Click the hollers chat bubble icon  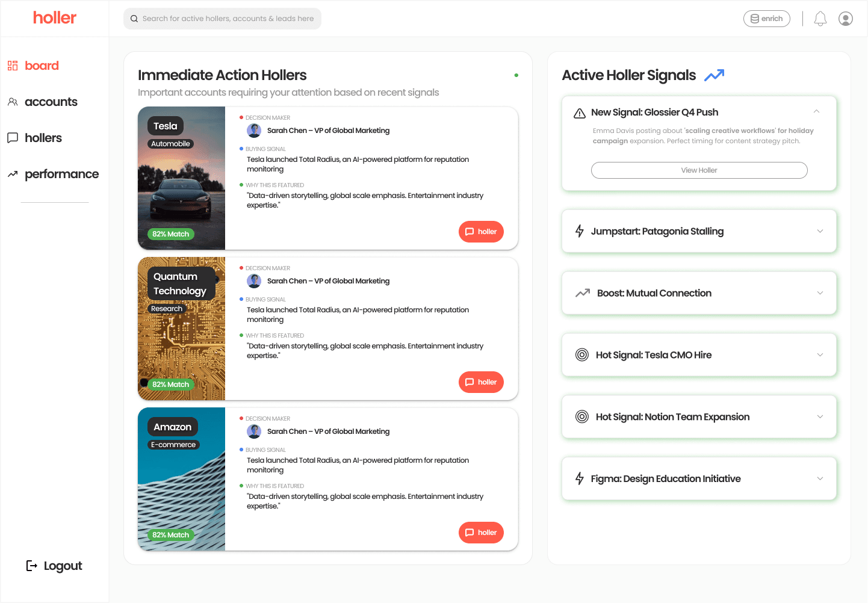[x=13, y=138]
